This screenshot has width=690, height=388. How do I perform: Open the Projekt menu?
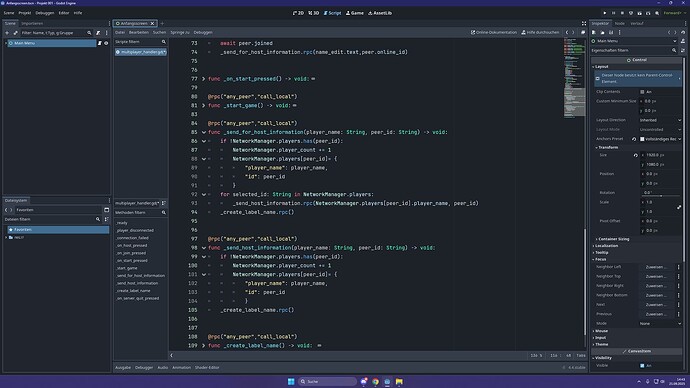point(25,13)
